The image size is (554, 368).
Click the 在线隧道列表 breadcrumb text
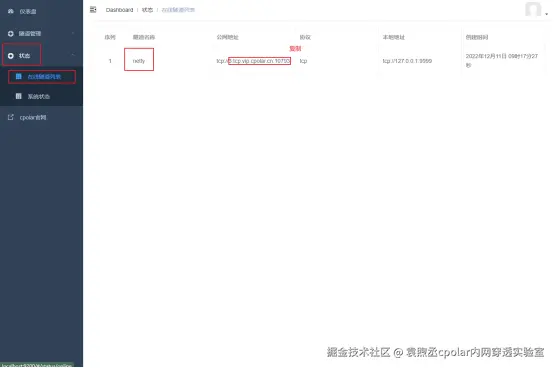(178, 10)
